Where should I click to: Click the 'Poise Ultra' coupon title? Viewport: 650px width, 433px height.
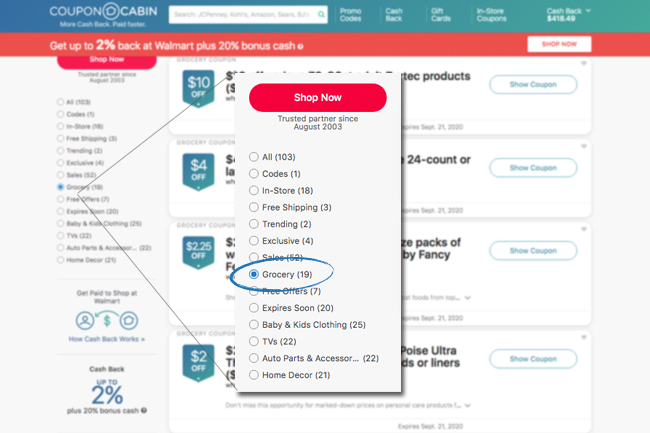(429, 351)
